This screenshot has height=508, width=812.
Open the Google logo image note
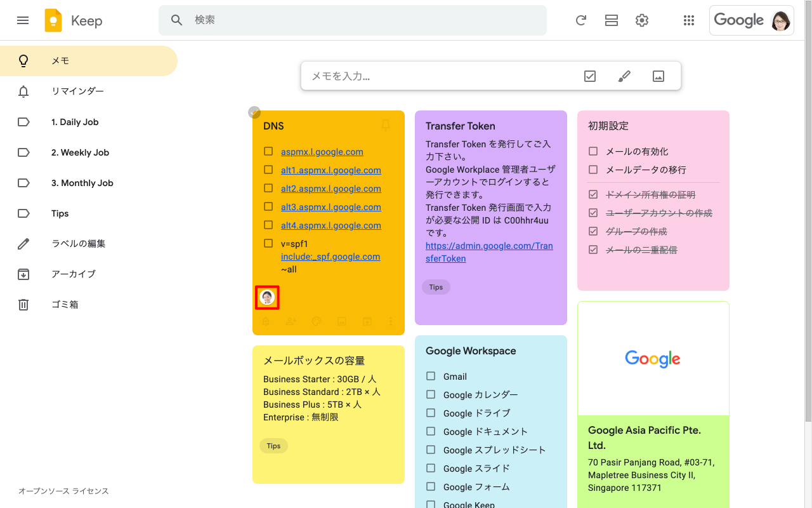(653, 359)
